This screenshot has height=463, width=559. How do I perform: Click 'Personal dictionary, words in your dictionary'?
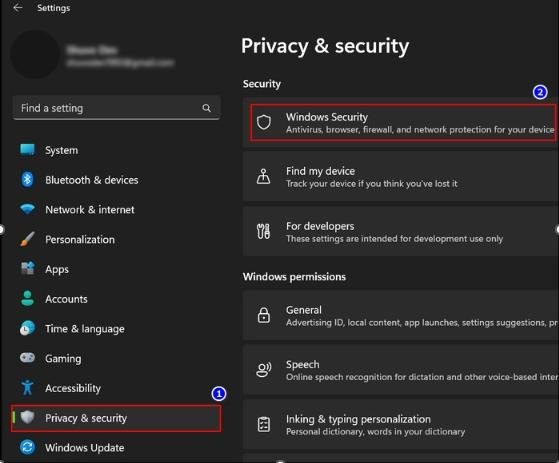tap(375, 432)
